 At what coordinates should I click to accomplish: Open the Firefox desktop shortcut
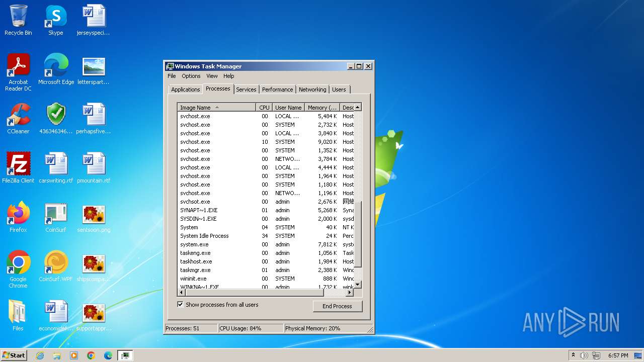pyautogui.click(x=18, y=217)
